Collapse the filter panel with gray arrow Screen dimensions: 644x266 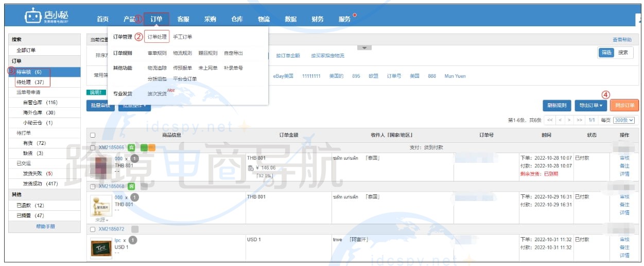[364, 48]
